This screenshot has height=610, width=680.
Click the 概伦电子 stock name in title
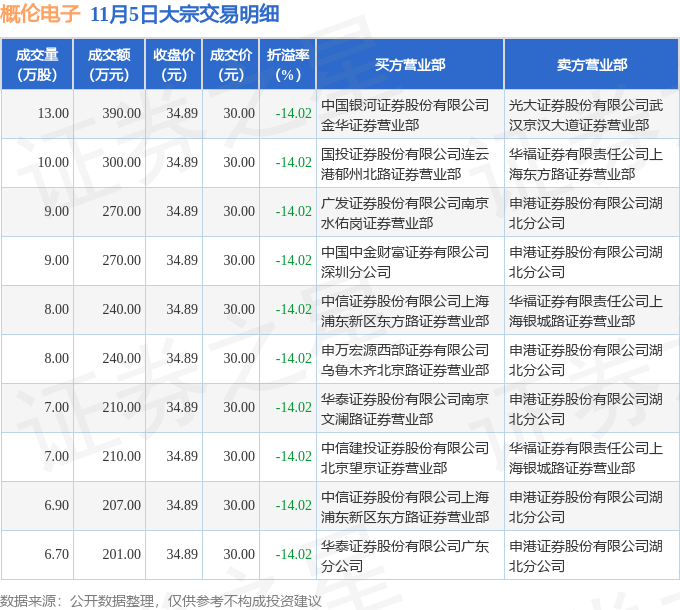coord(40,14)
